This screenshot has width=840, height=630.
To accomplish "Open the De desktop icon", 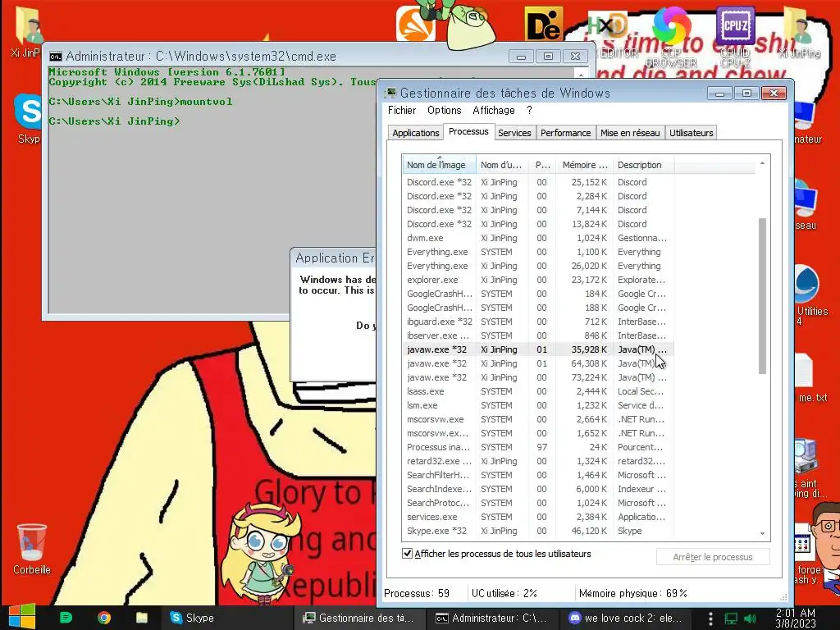I will [x=544, y=24].
